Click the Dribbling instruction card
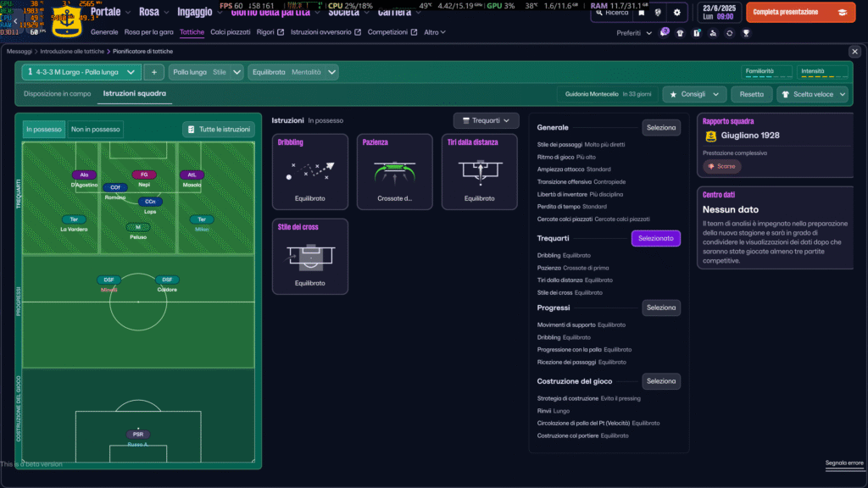 (x=309, y=171)
